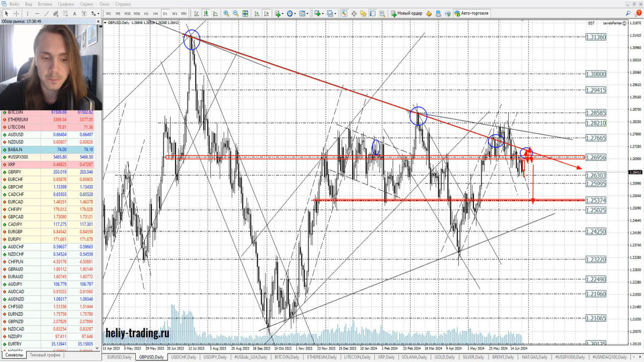Open the Тиковый график tab
This screenshot has height=362, width=644.
[x=45, y=355]
